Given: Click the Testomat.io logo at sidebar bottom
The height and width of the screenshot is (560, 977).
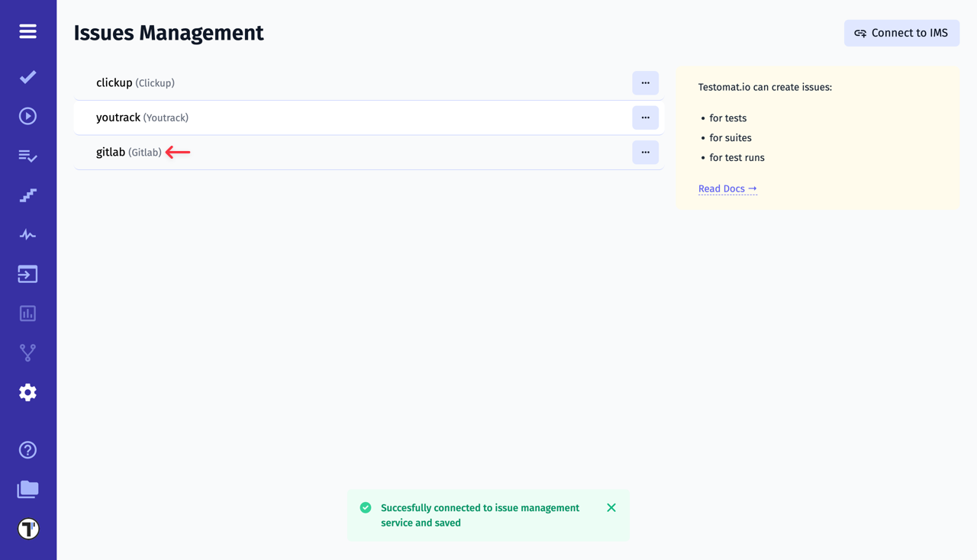Looking at the screenshot, I should 27,527.
